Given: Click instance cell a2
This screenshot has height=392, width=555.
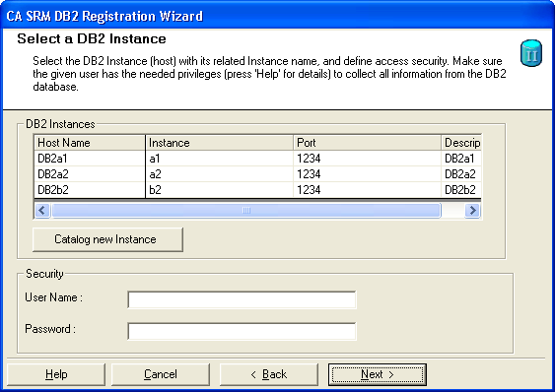Looking at the screenshot, I should pyautogui.click(x=220, y=174).
